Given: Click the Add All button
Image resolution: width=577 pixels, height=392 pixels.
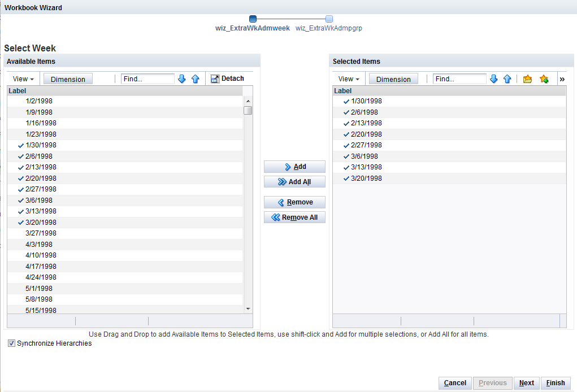Looking at the screenshot, I should (295, 182).
